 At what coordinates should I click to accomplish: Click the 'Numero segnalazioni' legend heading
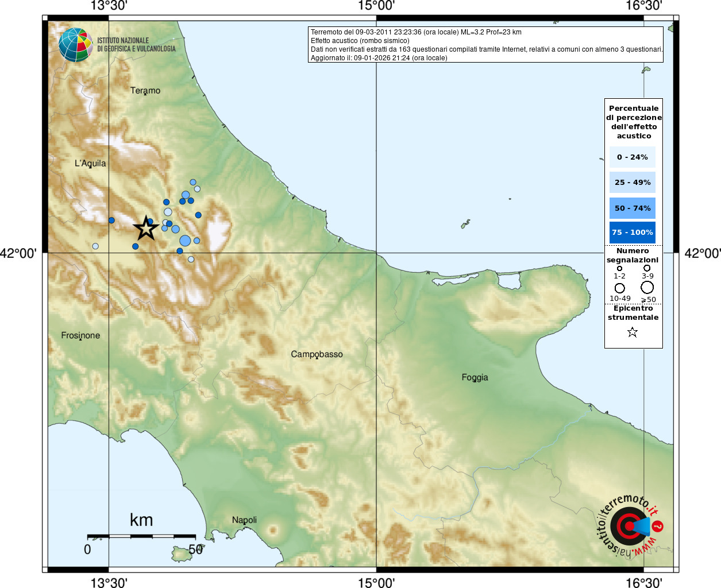tap(633, 256)
